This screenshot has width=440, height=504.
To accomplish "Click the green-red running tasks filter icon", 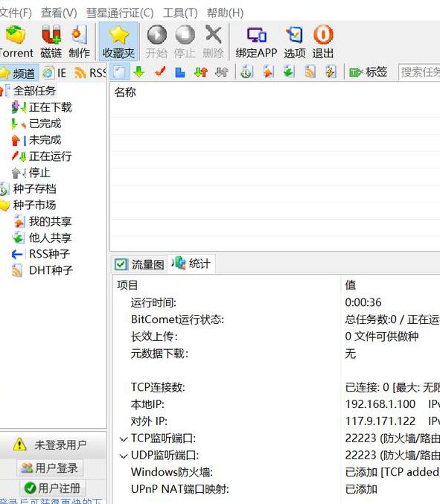I will [x=201, y=72].
